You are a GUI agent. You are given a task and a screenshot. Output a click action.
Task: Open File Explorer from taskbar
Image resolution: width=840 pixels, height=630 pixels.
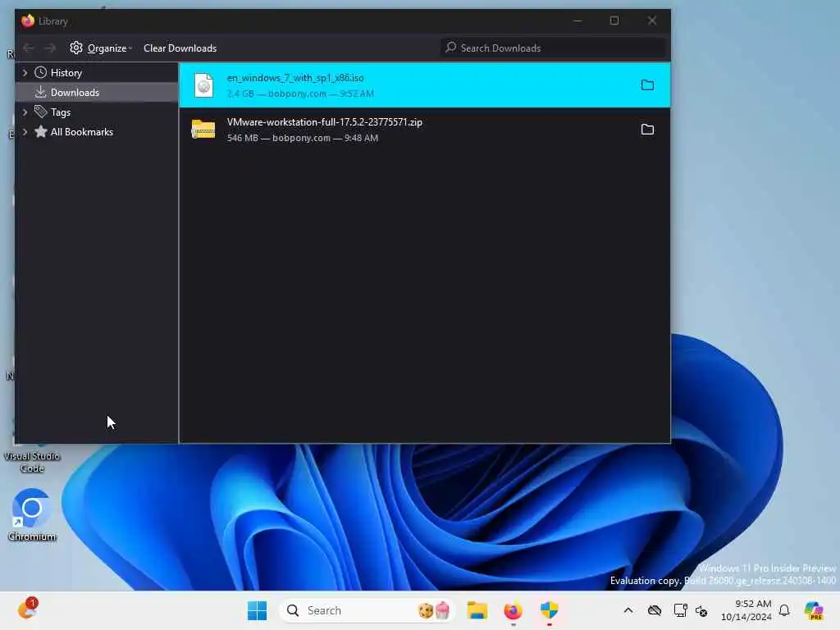click(x=477, y=610)
